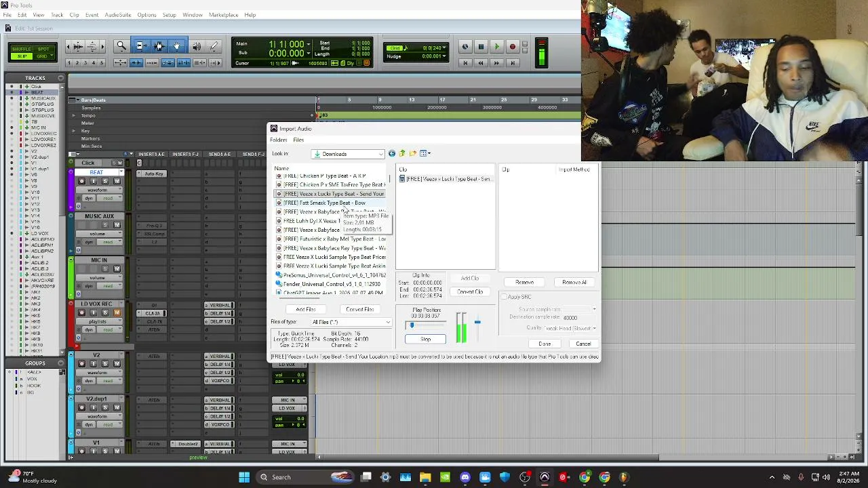Click the Convert Files button
The width and height of the screenshot is (868, 488).
point(359,310)
